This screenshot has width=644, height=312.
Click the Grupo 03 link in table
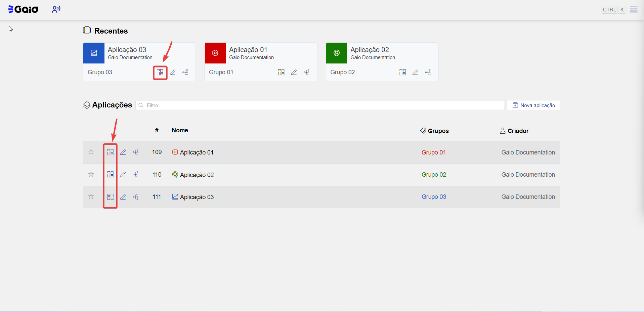(x=434, y=197)
